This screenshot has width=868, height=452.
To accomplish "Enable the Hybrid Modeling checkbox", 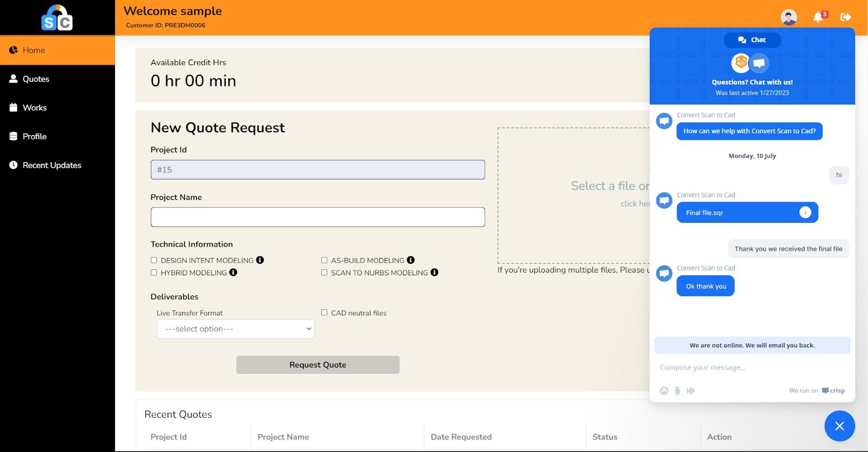I will (154, 273).
